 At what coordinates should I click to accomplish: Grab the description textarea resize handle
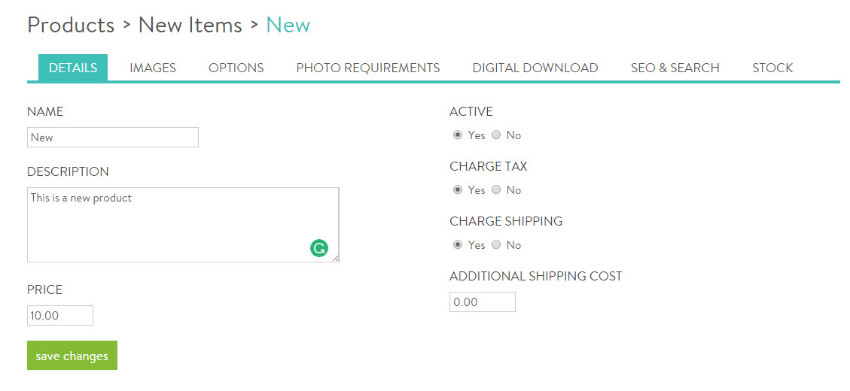[x=336, y=259]
